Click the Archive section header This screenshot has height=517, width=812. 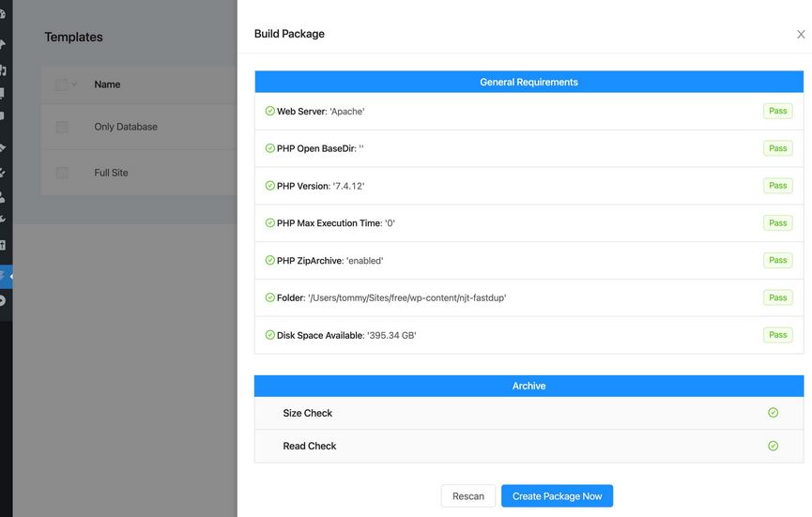pyautogui.click(x=529, y=386)
